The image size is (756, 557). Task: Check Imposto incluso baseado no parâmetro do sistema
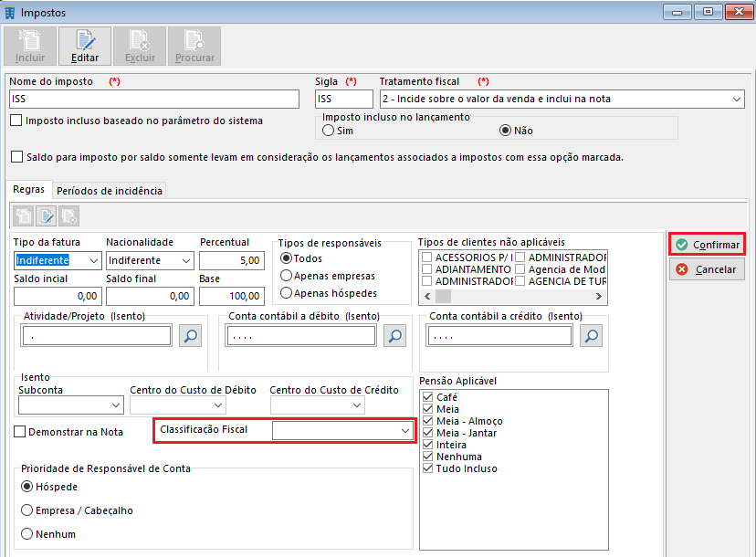16,121
